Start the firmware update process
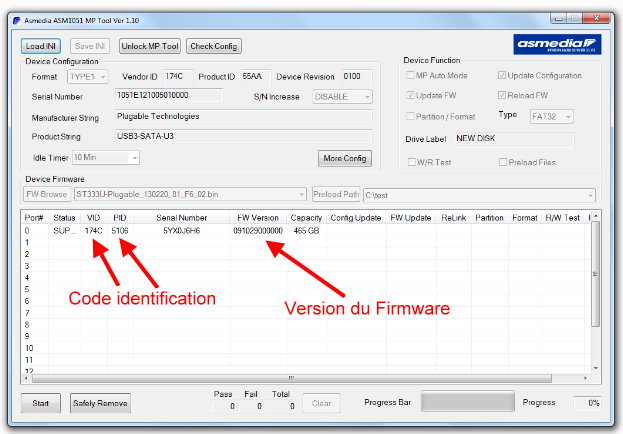Screen dimensions: 623x434 click(41, 403)
